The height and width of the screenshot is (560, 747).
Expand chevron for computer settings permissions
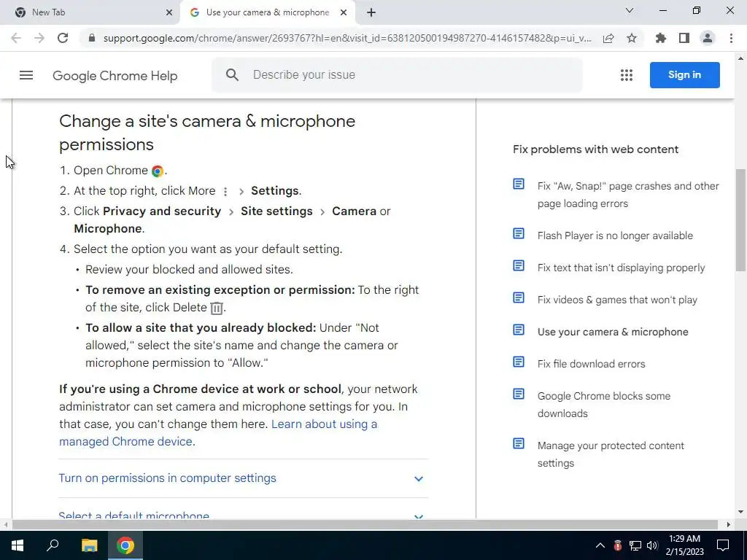pyautogui.click(x=418, y=478)
